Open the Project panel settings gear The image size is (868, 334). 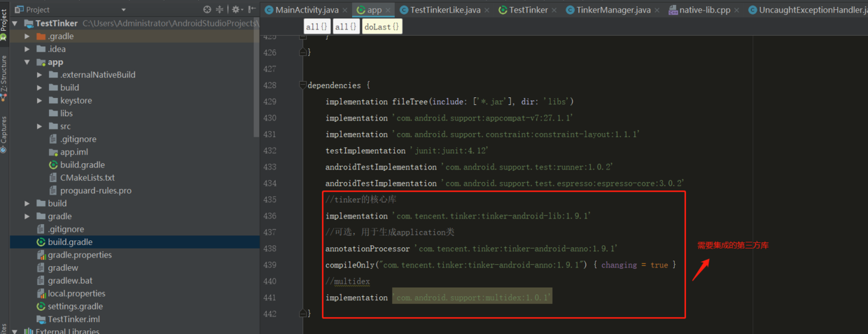(x=236, y=10)
